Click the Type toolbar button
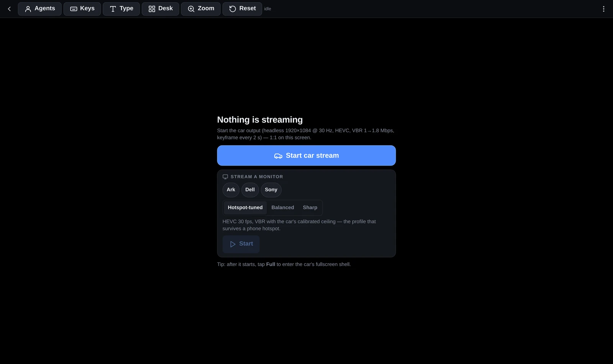613x364 pixels. click(x=121, y=9)
